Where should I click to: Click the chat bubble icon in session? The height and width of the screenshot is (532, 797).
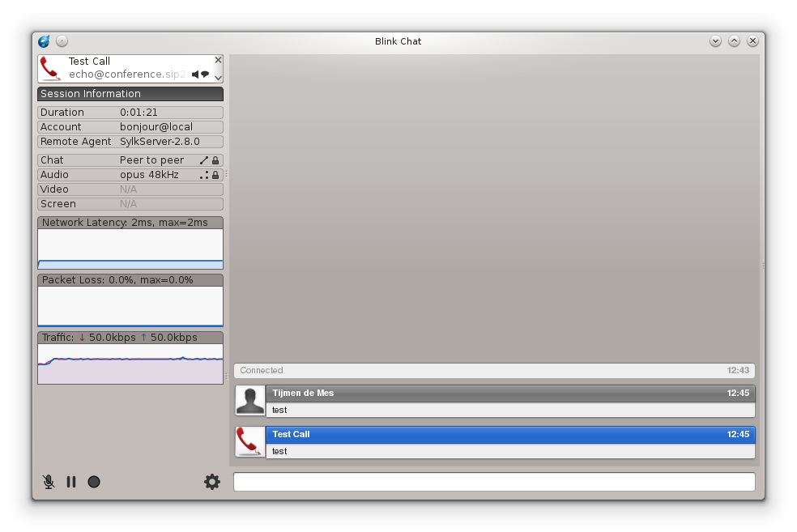[205, 74]
